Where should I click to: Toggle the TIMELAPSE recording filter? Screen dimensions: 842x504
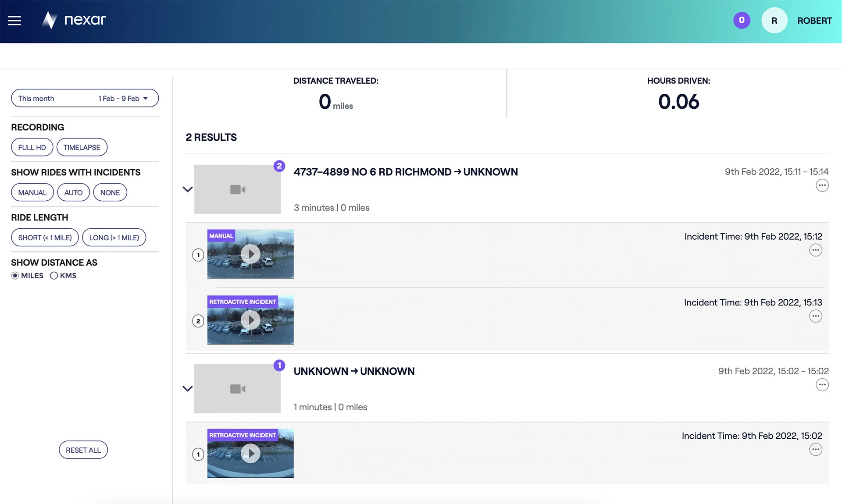pos(82,147)
